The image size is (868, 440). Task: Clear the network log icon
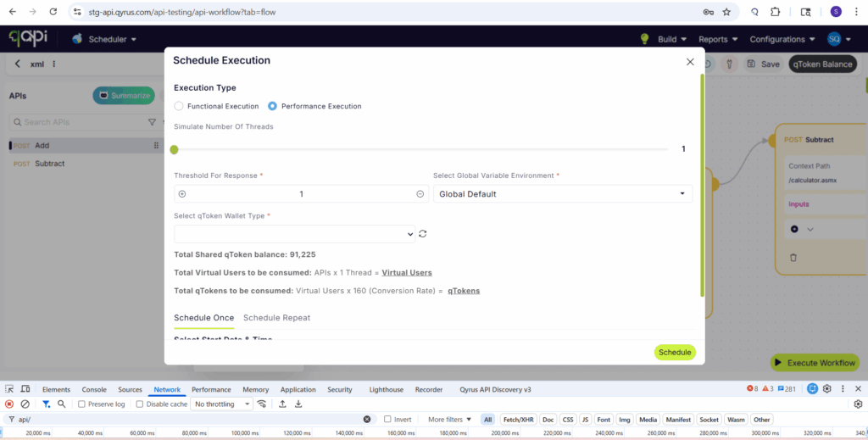(25, 404)
